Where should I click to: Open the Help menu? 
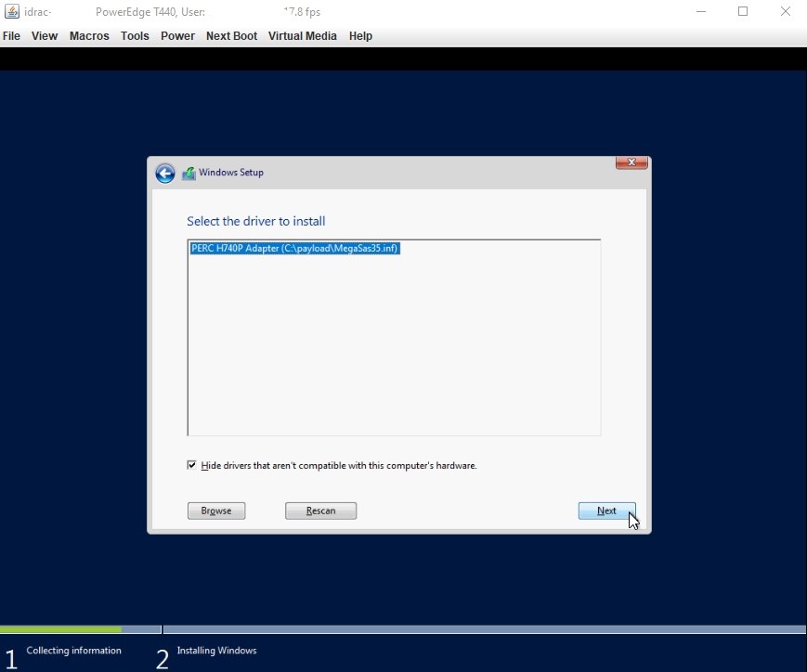point(360,35)
